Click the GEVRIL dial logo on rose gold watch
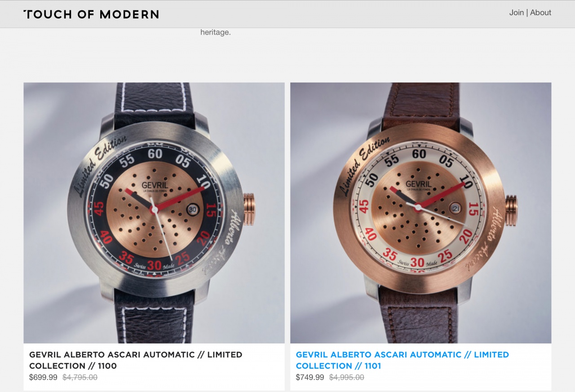 pyautogui.click(x=419, y=184)
